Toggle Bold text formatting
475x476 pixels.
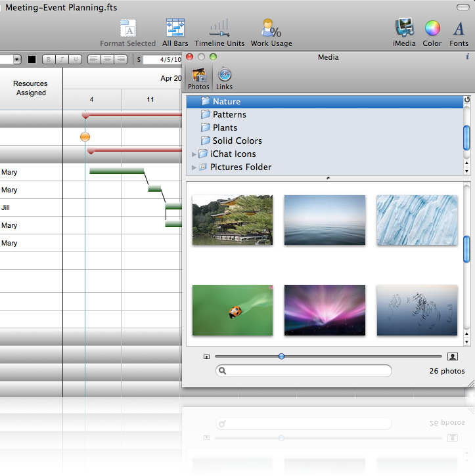(49, 60)
